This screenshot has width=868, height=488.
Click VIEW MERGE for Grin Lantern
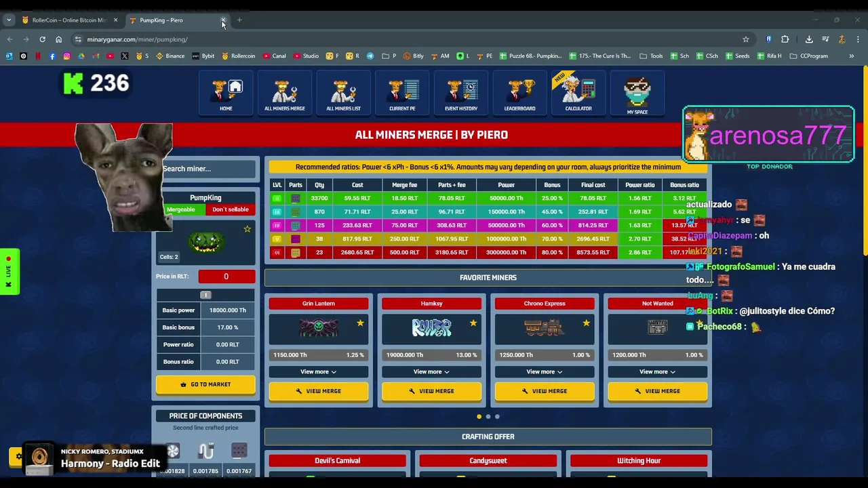pyautogui.click(x=318, y=391)
